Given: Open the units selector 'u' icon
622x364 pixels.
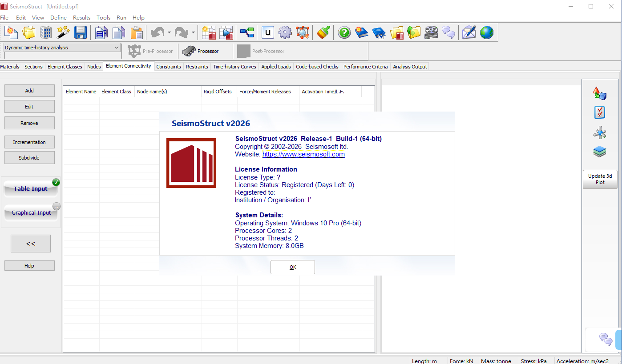Looking at the screenshot, I should point(267,32).
